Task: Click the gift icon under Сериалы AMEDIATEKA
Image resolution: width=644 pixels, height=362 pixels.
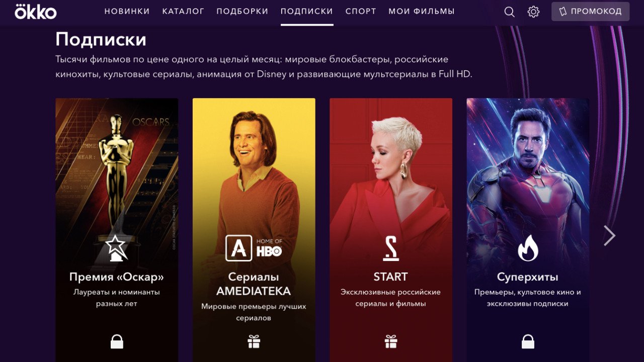Action: click(x=254, y=342)
